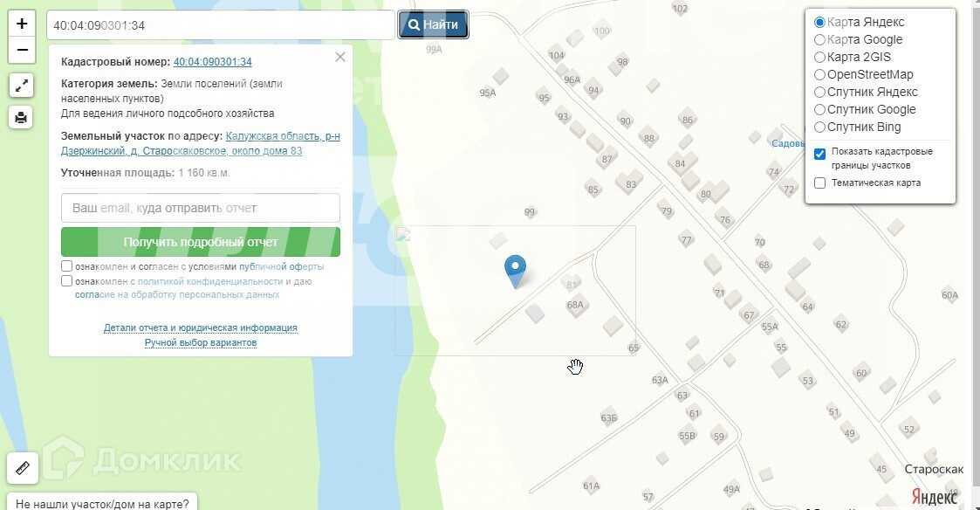Select Спутник Яндекс satellite layer
Viewport: 980px width, 510px height.
tap(819, 92)
